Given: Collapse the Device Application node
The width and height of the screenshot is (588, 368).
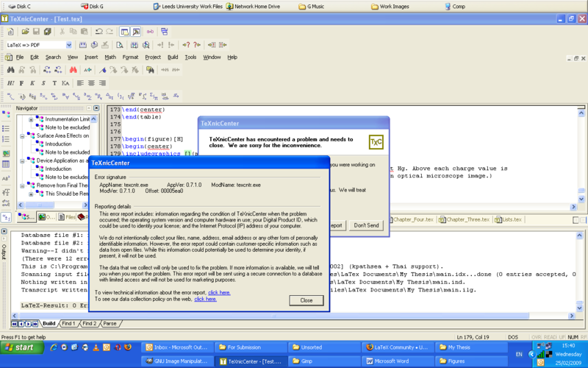Looking at the screenshot, I should (22, 160).
